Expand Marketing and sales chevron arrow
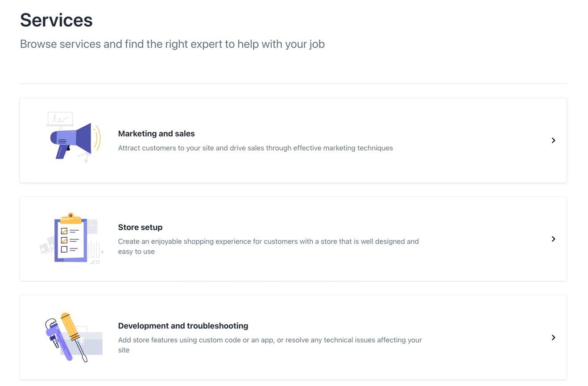This screenshot has width=588, height=386. 553,141
